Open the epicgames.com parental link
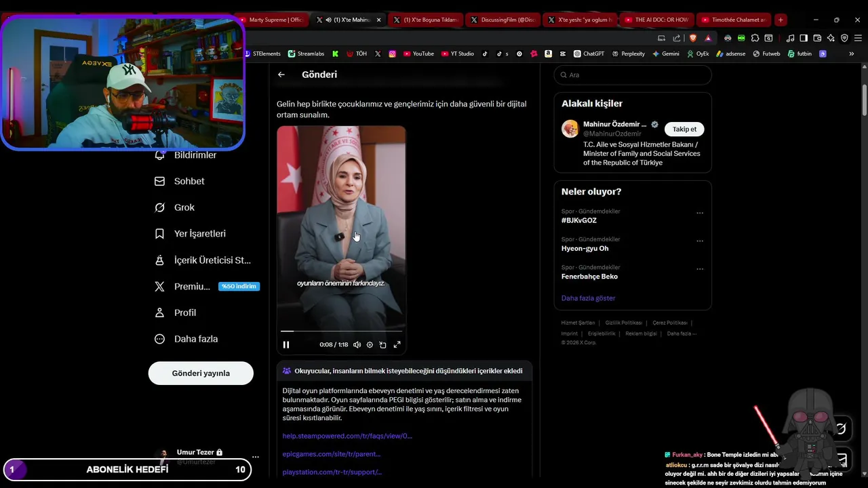 click(x=332, y=454)
